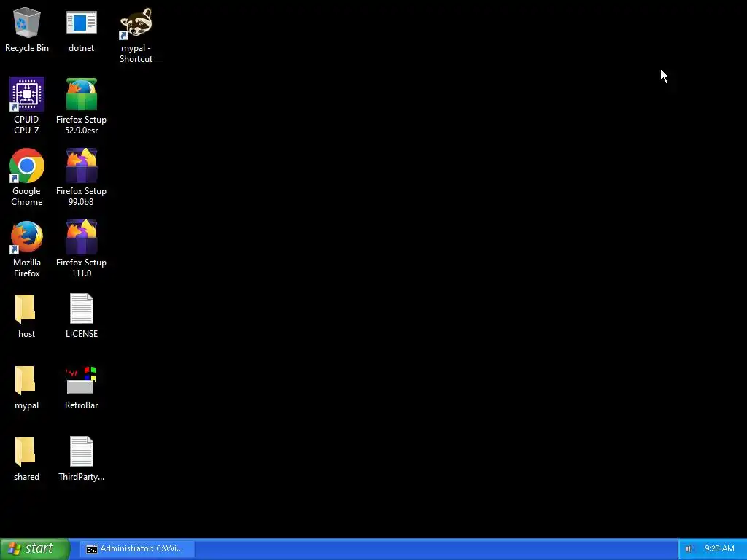
Task: Open the start menu
Action: coord(35,548)
